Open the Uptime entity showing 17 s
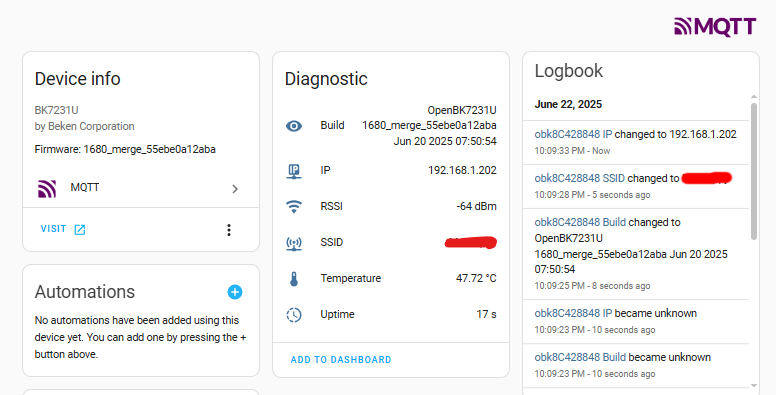 pyautogui.click(x=391, y=314)
